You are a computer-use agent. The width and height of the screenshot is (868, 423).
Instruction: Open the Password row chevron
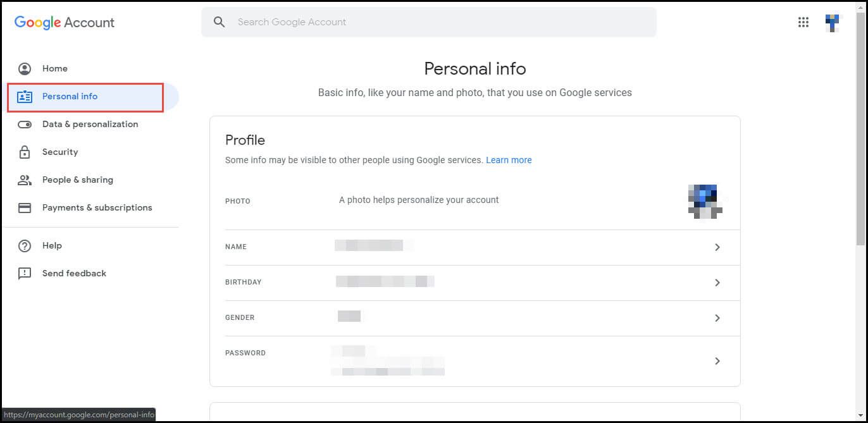(x=717, y=361)
